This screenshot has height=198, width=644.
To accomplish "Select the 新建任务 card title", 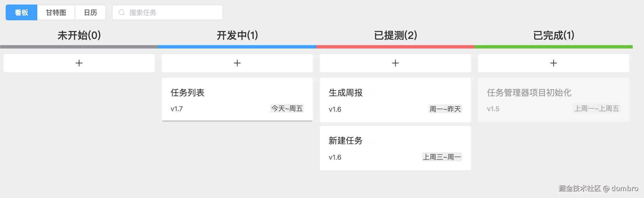I will pyautogui.click(x=345, y=141).
